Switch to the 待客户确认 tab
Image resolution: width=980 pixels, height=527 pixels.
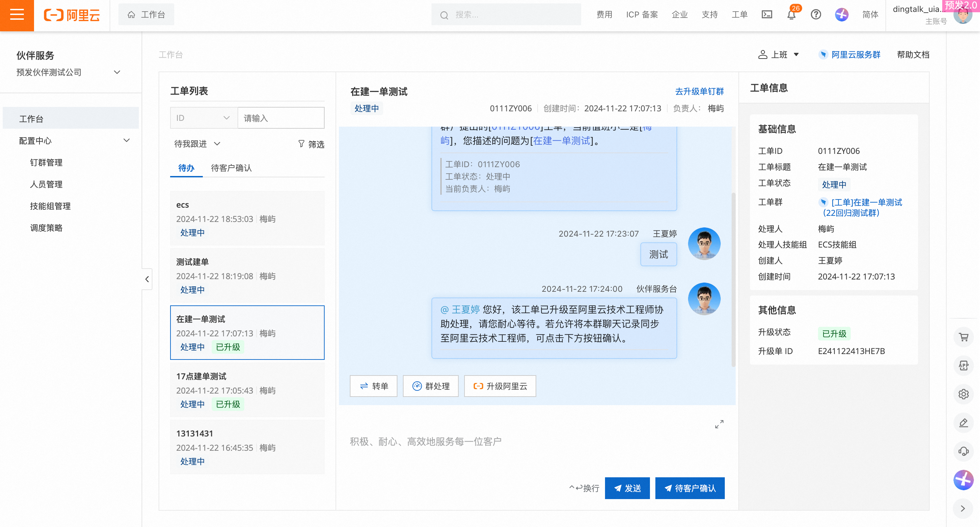pyautogui.click(x=231, y=168)
